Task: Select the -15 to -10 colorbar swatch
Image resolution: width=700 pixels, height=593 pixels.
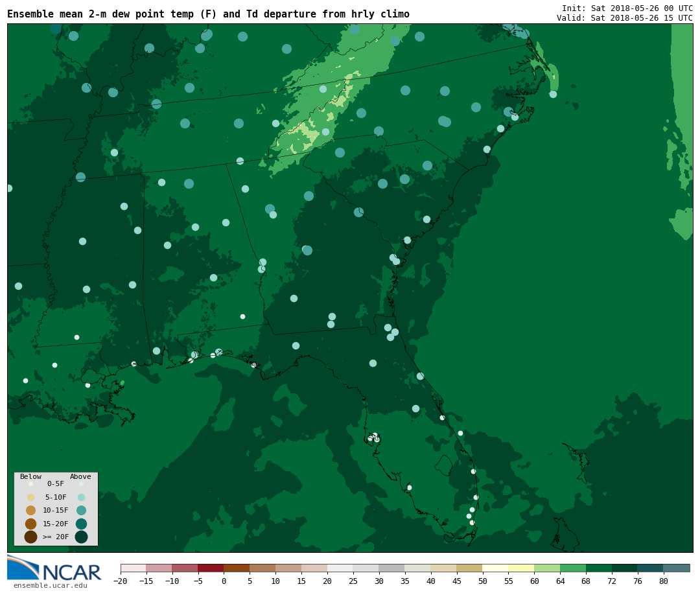Action: pyautogui.click(x=159, y=568)
